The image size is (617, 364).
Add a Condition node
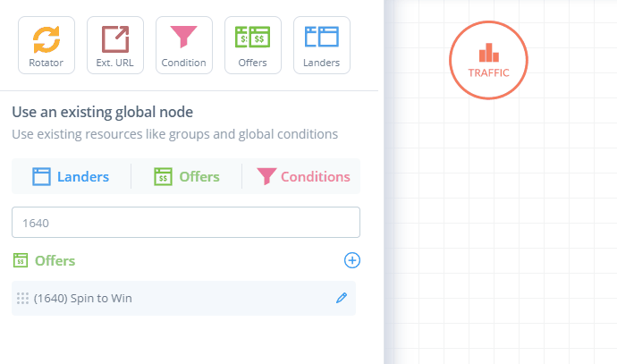point(184,46)
